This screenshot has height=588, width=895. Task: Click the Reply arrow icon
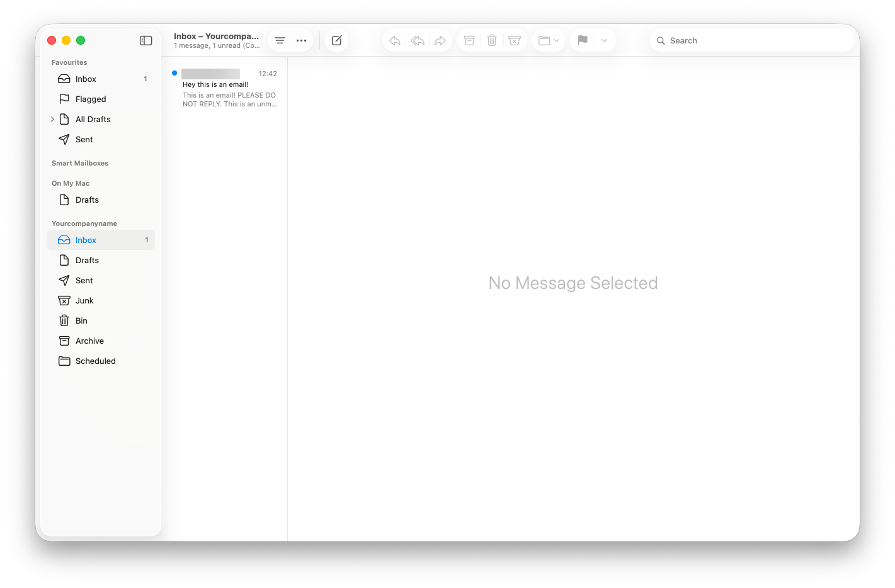tap(395, 40)
